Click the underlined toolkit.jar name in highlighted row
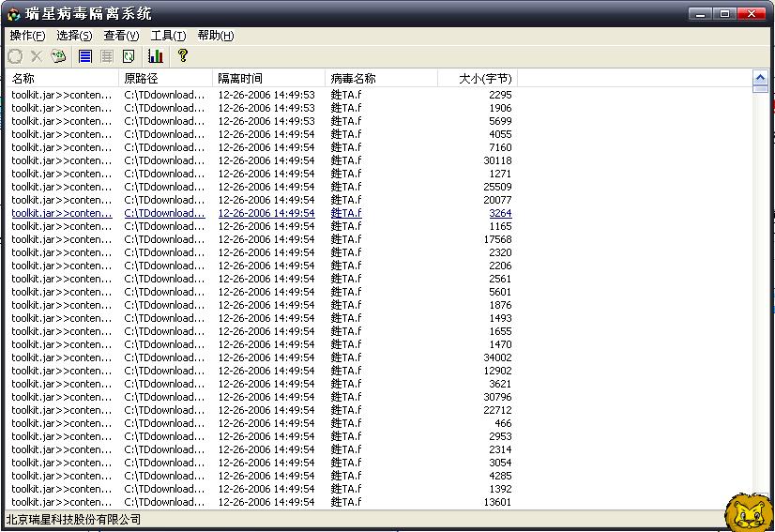775x532 pixels. (62, 213)
